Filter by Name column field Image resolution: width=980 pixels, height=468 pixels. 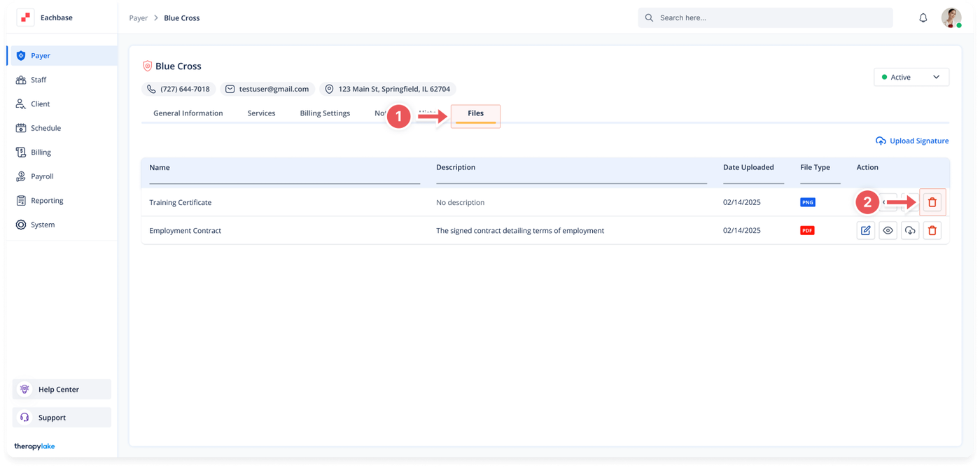pos(284,178)
